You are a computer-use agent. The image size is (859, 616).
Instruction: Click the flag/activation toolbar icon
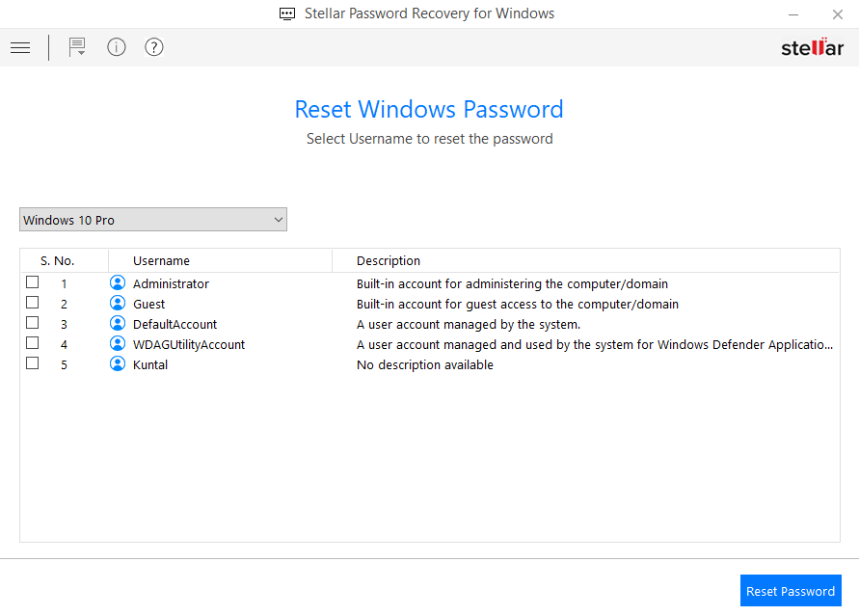(77, 47)
